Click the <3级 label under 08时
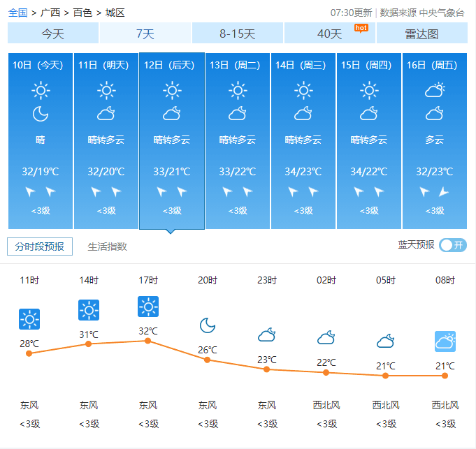The image size is (476, 449). click(x=445, y=424)
